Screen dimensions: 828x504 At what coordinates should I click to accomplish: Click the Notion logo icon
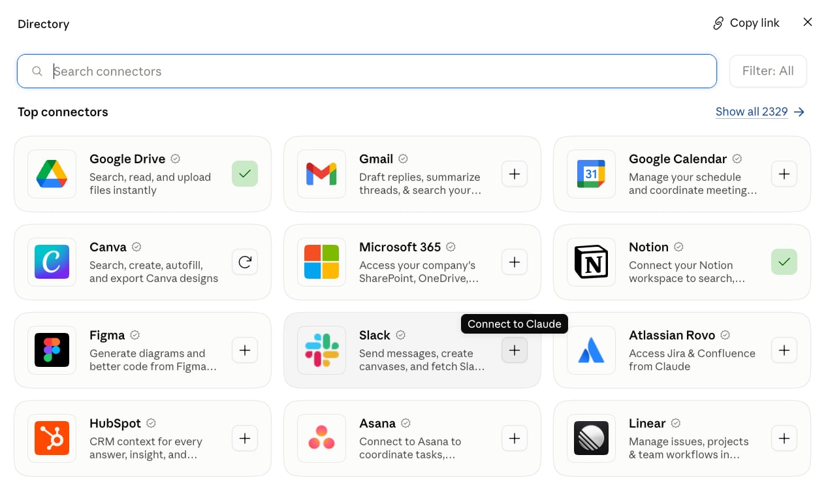591,262
